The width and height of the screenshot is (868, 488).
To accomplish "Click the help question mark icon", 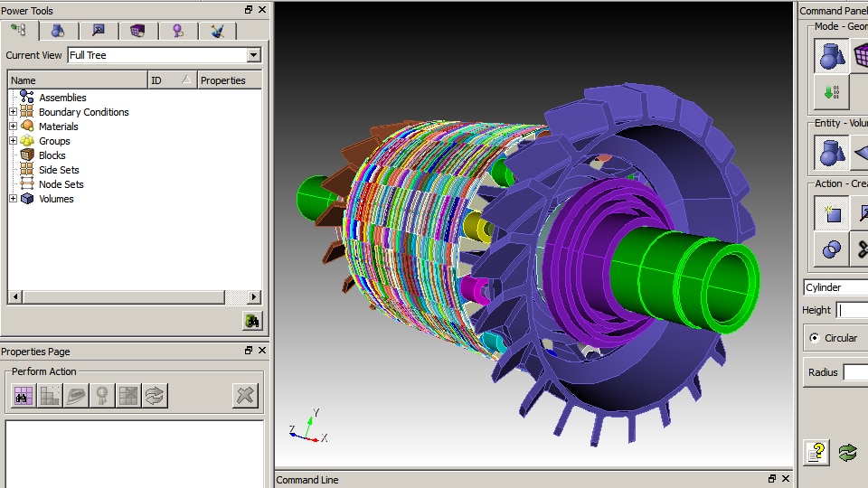I will pyautogui.click(x=816, y=453).
